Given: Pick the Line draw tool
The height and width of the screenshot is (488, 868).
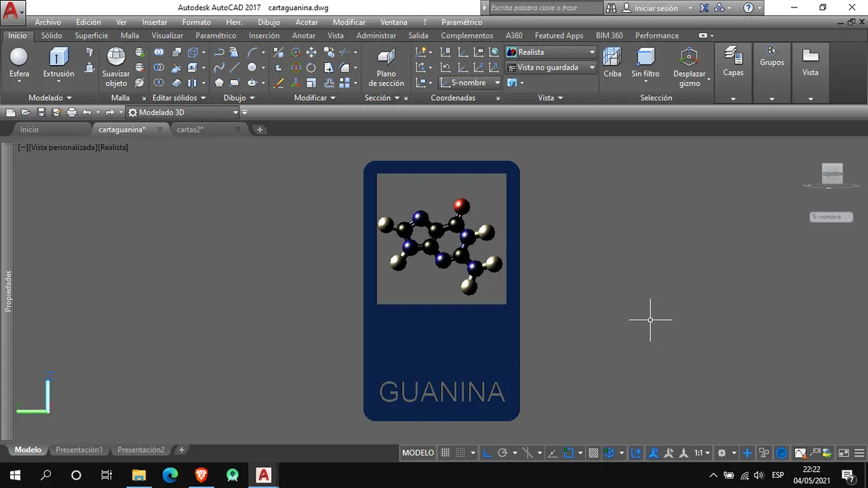Looking at the screenshot, I should (235, 67).
